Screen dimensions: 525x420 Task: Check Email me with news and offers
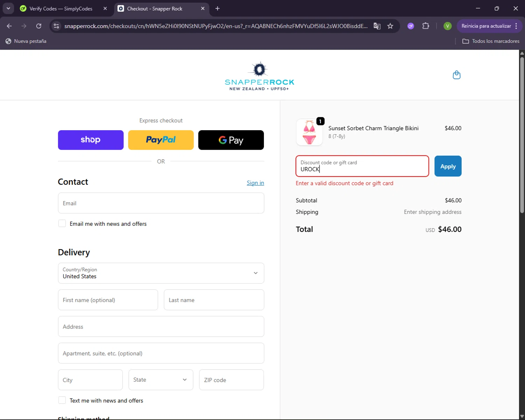click(x=62, y=223)
